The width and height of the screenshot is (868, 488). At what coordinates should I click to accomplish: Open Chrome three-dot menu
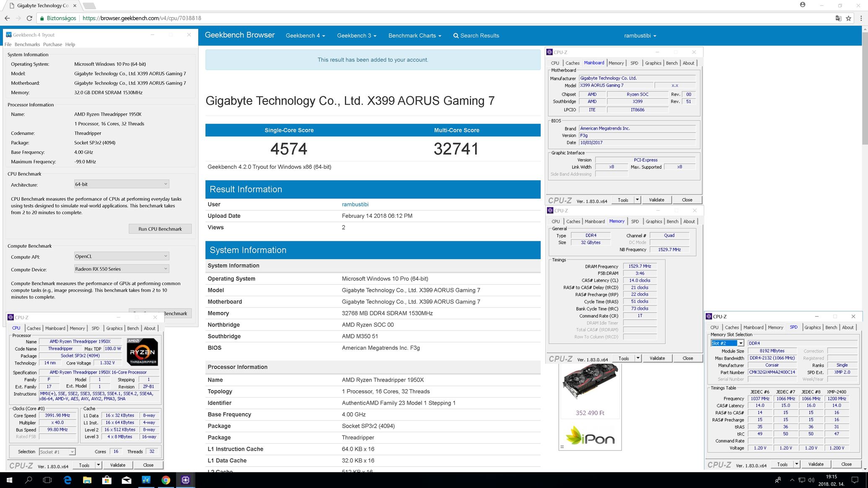(861, 18)
